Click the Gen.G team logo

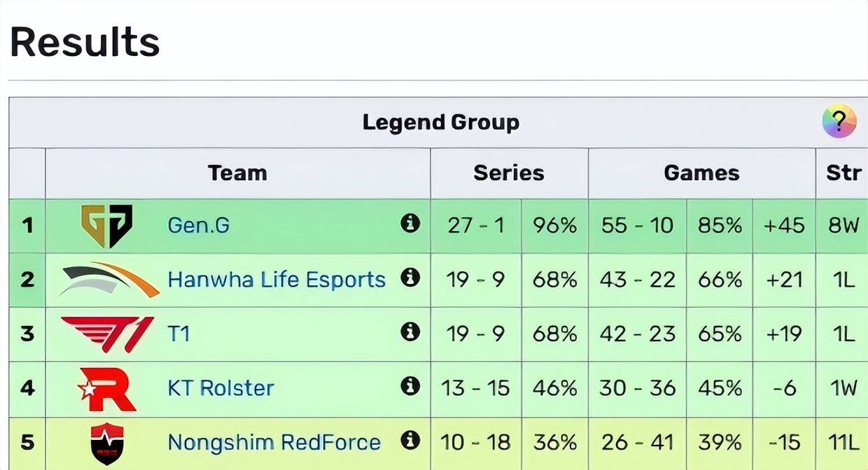pos(106,226)
